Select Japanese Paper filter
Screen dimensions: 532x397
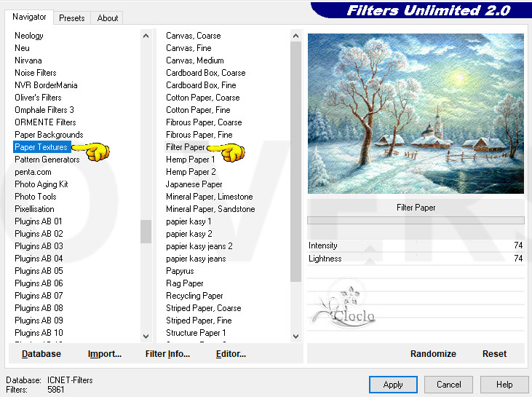194,184
